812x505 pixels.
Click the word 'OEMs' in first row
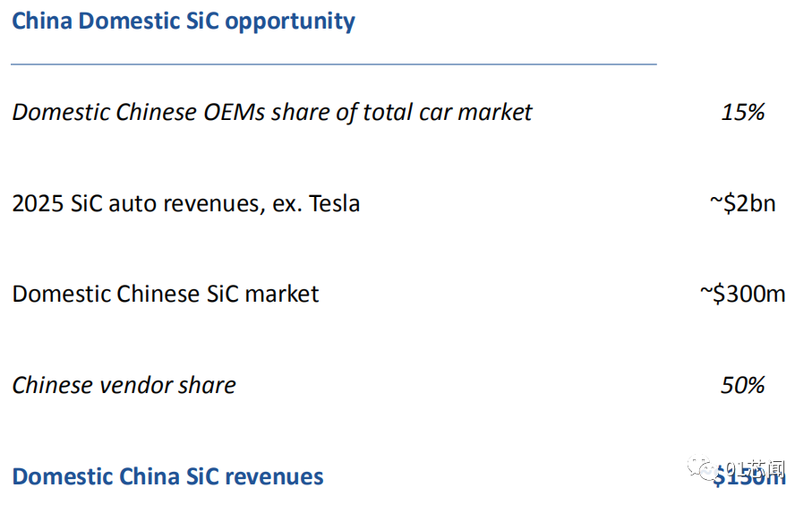[x=234, y=113]
